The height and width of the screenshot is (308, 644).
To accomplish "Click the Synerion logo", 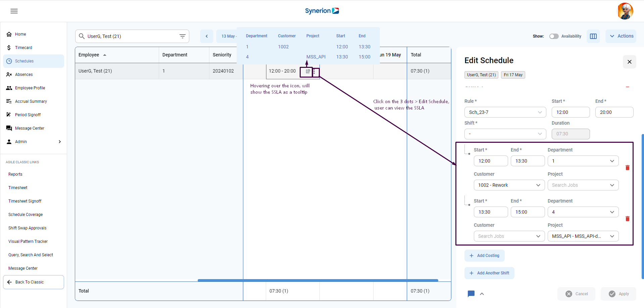I will [x=322, y=11].
